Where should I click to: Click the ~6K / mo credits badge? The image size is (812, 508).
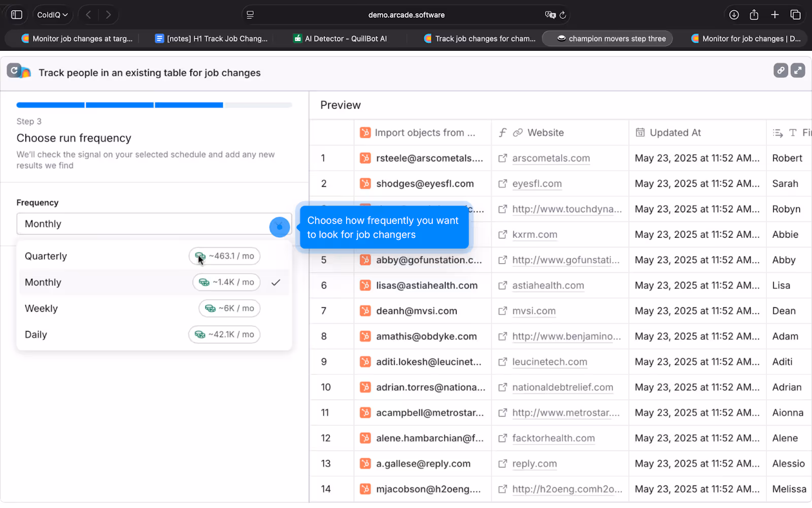click(229, 308)
